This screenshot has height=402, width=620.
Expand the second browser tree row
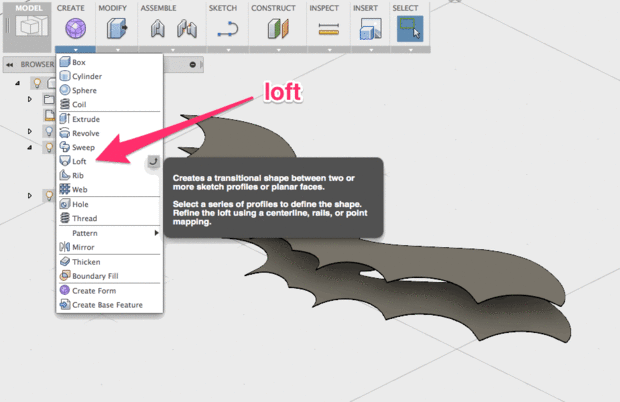coord(30,99)
